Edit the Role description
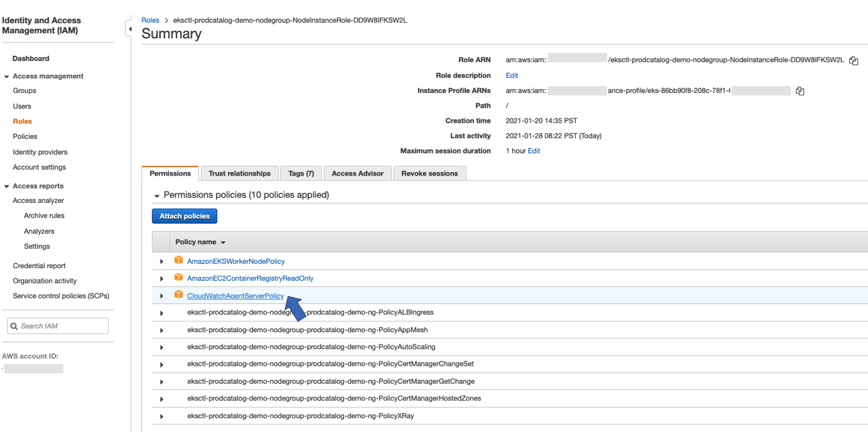Image resolution: width=868 pixels, height=435 pixels. [512, 76]
